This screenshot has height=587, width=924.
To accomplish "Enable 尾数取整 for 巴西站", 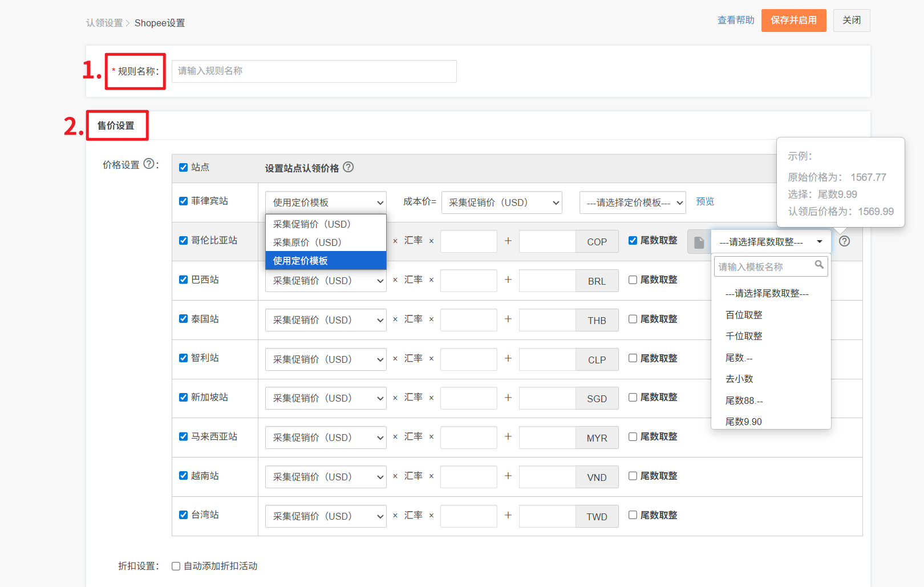I will 633,280.
